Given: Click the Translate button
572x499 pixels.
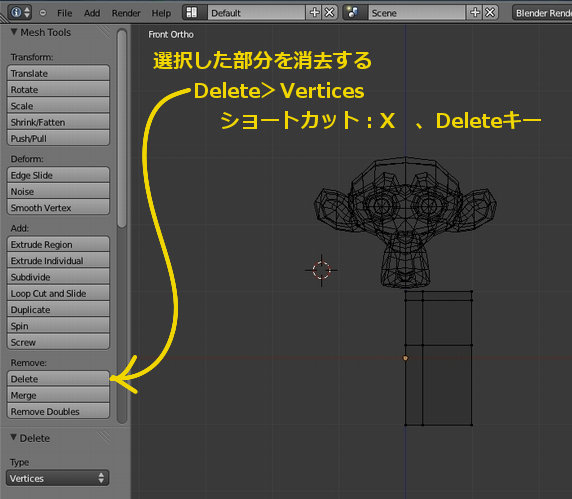Looking at the screenshot, I should pyautogui.click(x=58, y=73).
